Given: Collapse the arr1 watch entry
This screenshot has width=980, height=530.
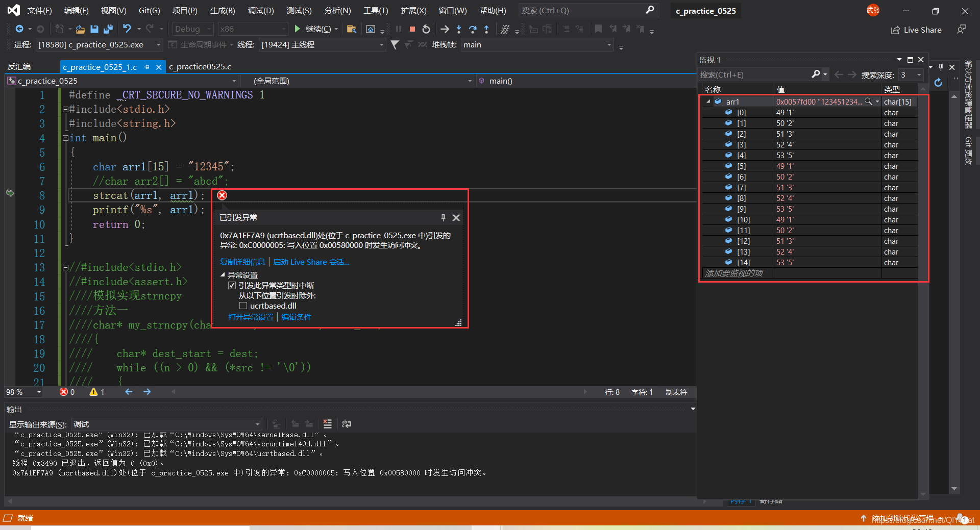Looking at the screenshot, I should point(708,102).
